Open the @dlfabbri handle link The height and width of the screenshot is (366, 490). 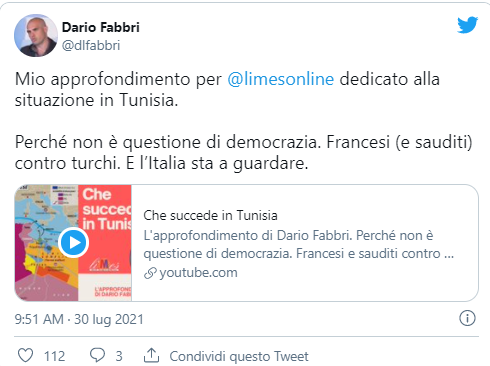click(91, 45)
